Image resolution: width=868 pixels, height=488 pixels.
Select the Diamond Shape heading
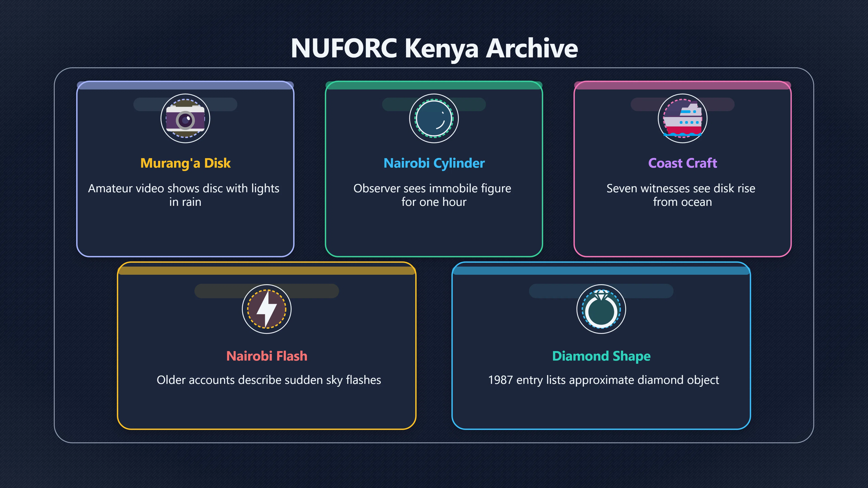601,356
